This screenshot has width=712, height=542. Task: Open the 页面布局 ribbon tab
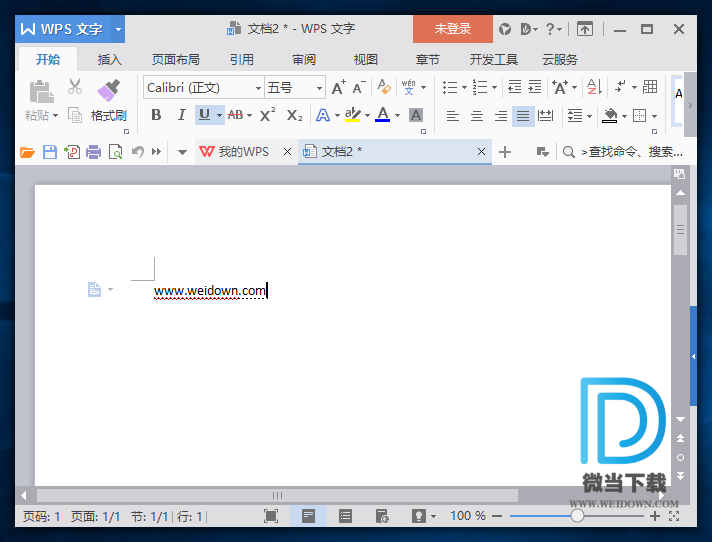click(175, 59)
